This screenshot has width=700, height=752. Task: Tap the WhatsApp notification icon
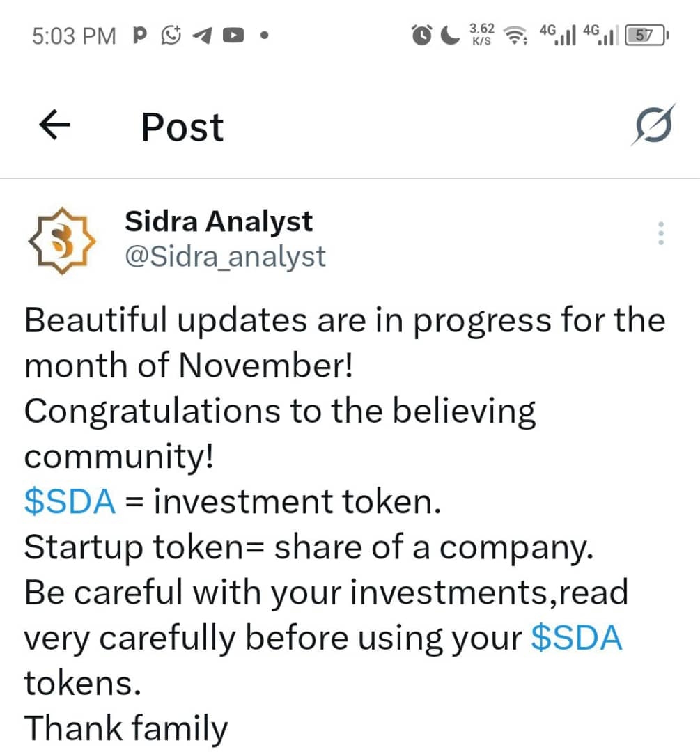click(x=171, y=35)
